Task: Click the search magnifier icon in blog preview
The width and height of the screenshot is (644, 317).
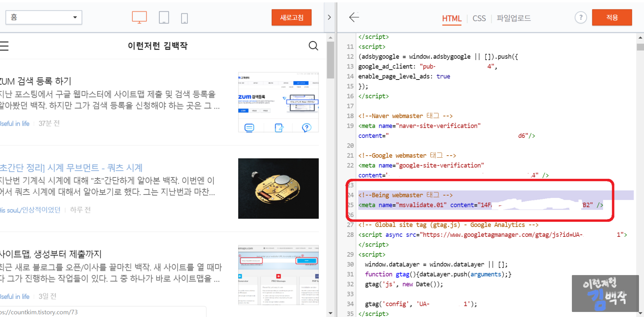Action: click(313, 46)
